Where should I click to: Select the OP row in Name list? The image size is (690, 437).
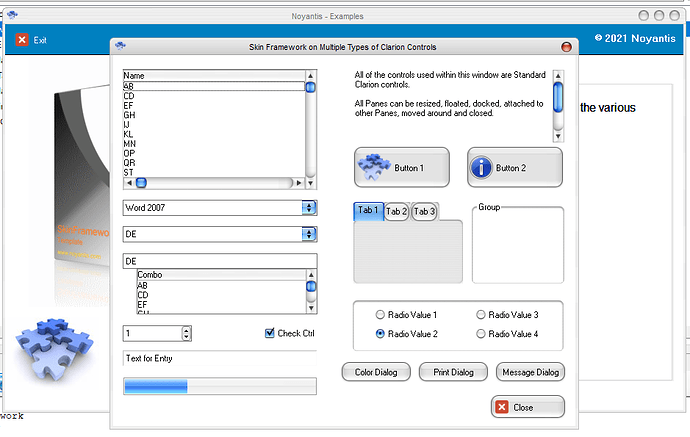(214, 154)
